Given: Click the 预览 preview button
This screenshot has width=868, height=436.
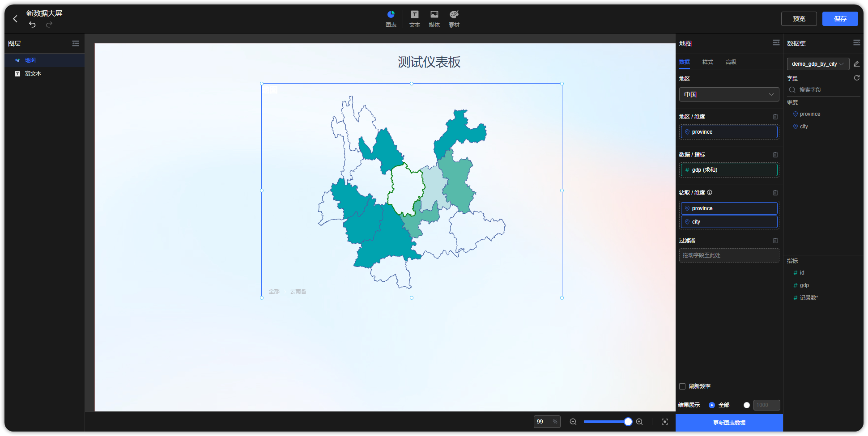Looking at the screenshot, I should tap(799, 19).
